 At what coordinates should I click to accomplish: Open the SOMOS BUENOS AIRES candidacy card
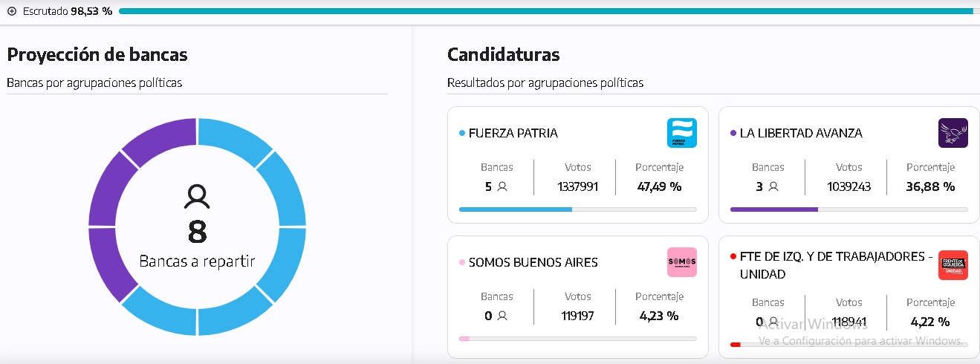pos(577,297)
